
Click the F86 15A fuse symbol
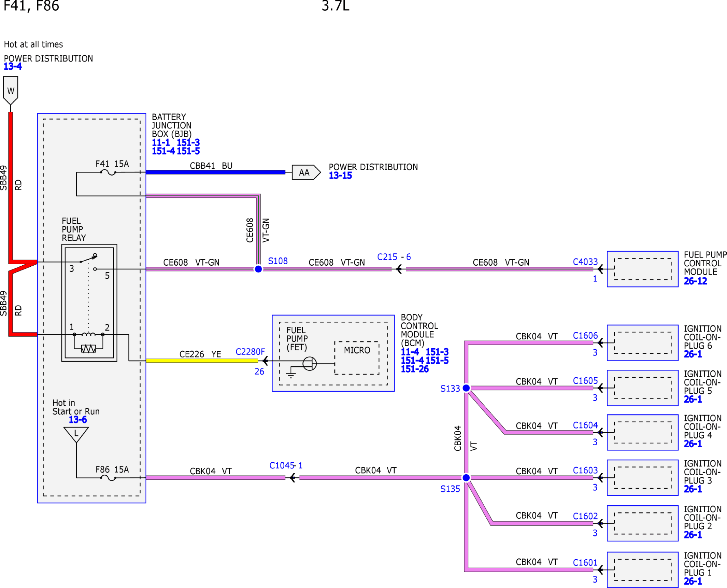coord(109,478)
